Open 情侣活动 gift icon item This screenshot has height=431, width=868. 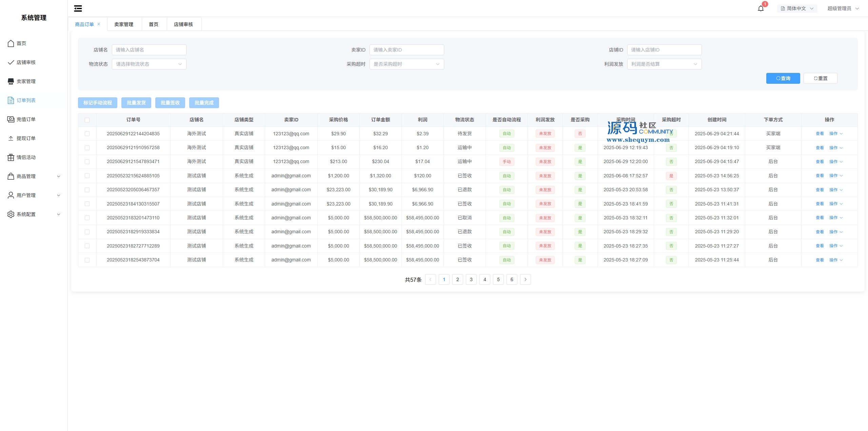[x=11, y=157]
